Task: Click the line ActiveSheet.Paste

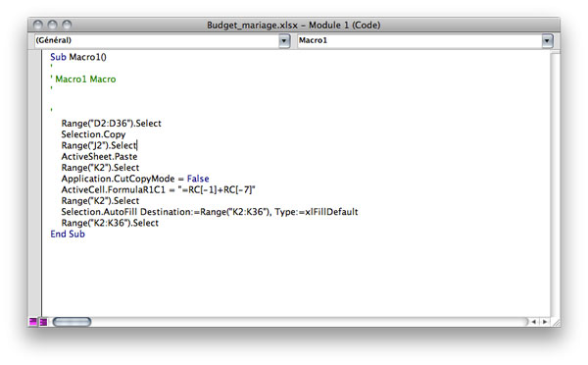Action: pos(99,157)
